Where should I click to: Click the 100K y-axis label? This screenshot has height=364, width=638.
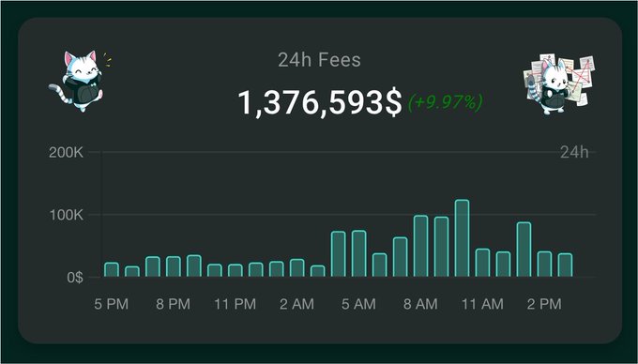pyautogui.click(x=66, y=215)
